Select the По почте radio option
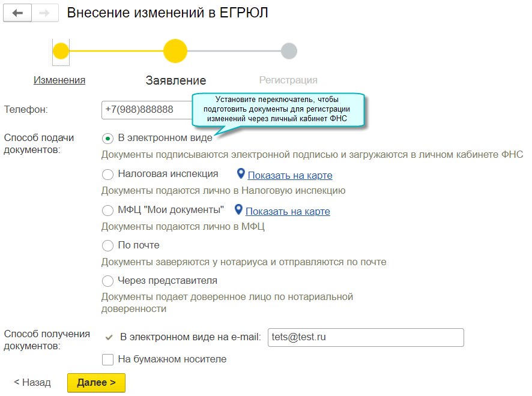 point(108,245)
